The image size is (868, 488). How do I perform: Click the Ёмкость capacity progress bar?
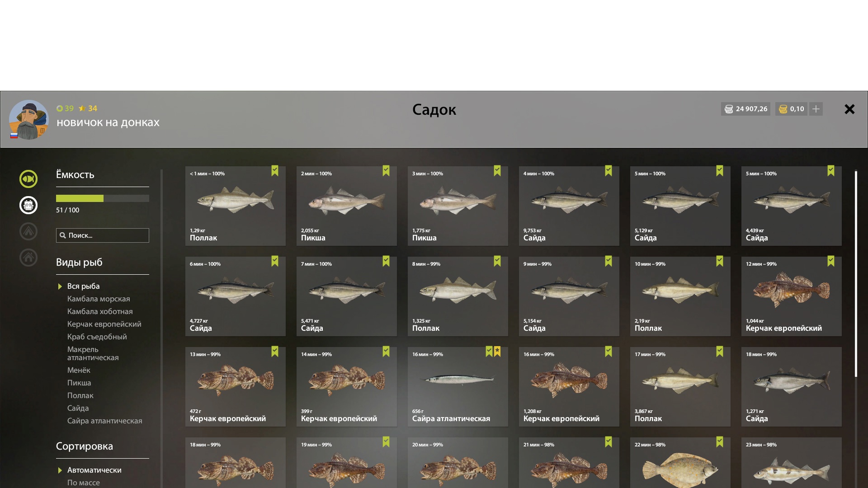(x=103, y=198)
